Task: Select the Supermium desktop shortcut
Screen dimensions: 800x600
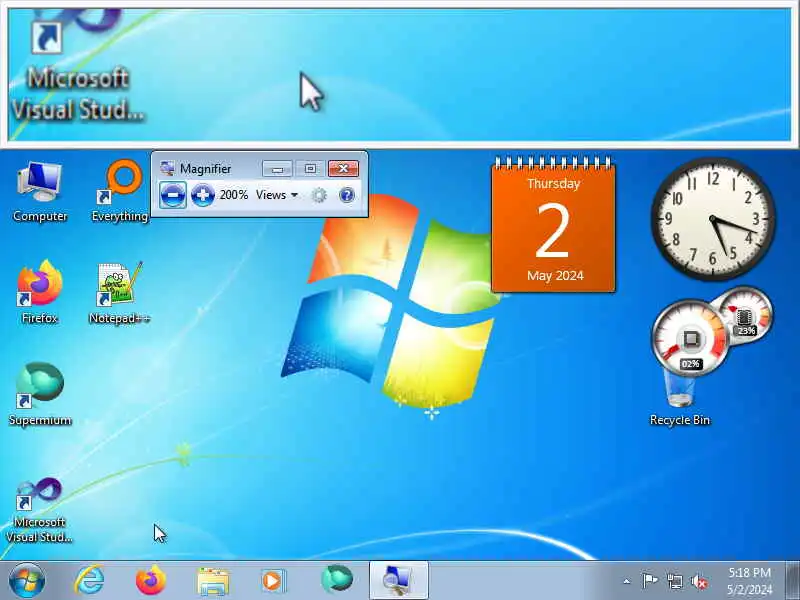Action: pyautogui.click(x=40, y=394)
